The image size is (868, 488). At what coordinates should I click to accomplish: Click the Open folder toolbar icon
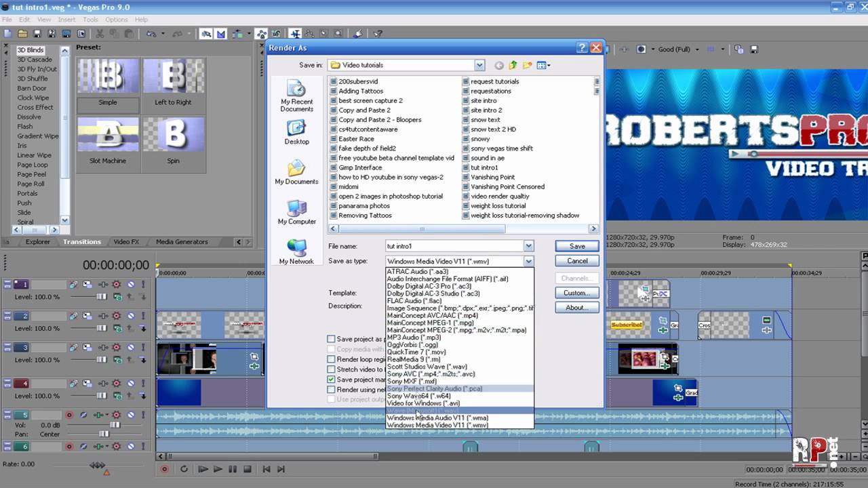[x=22, y=33]
